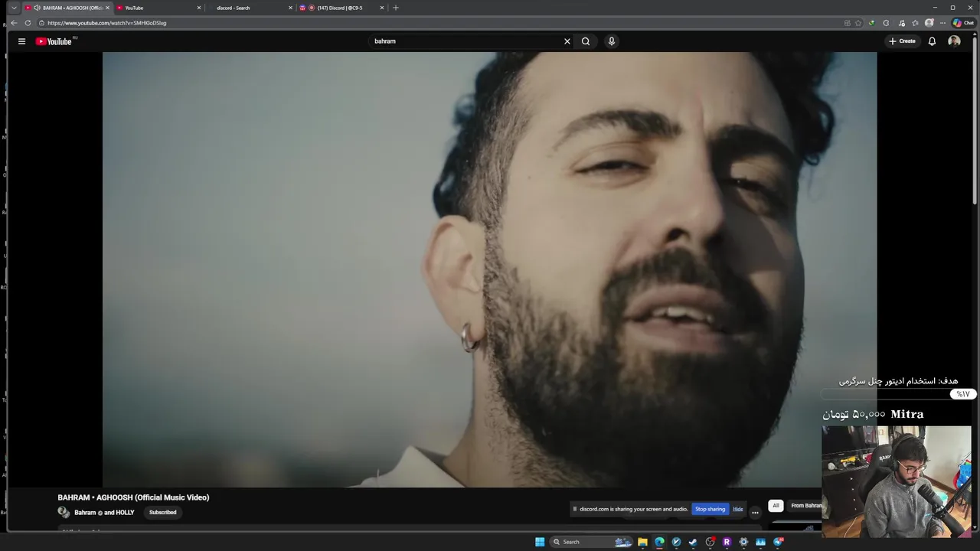Open the Bahram channel avatar
This screenshot has height=551, width=980.
pyautogui.click(x=64, y=513)
